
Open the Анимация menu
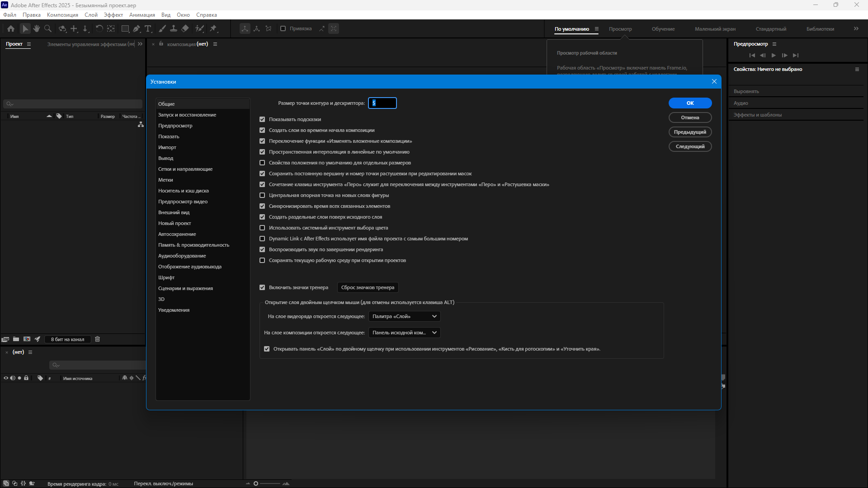coord(142,15)
